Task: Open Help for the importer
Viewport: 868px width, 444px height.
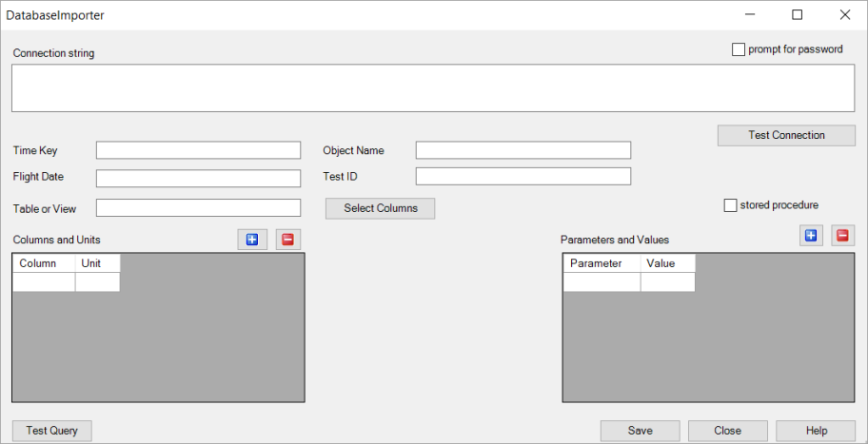Action: pyautogui.click(x=816, y=431)
